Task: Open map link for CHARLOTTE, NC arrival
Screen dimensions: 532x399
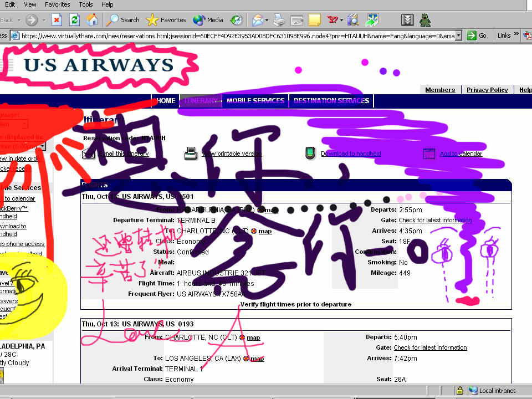Action: [265, 231]
